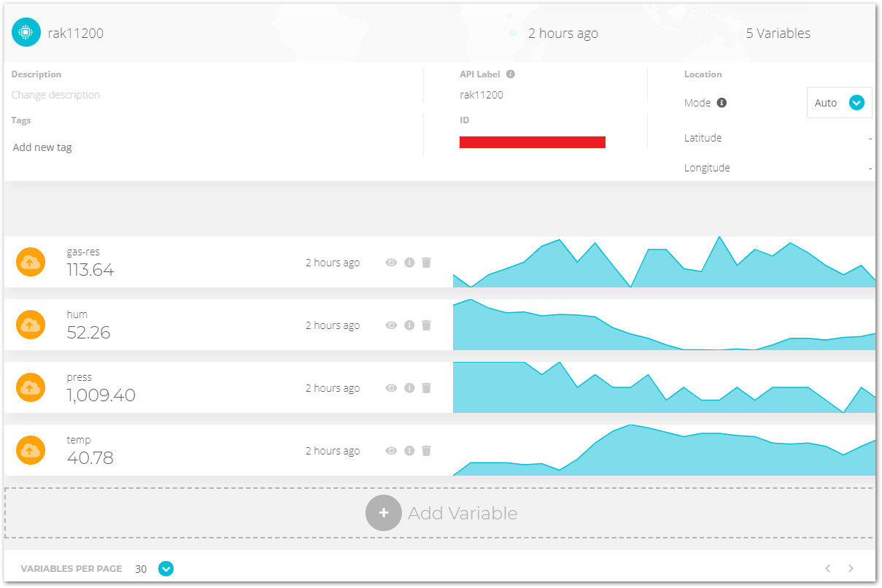This screenshot has height=588, width=882.
Task: Expand the variables per page dropdown
Action: coord(166,568)
